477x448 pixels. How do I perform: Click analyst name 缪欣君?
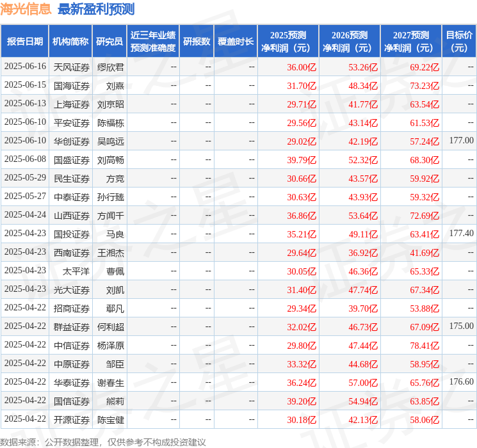pos(110,67)
